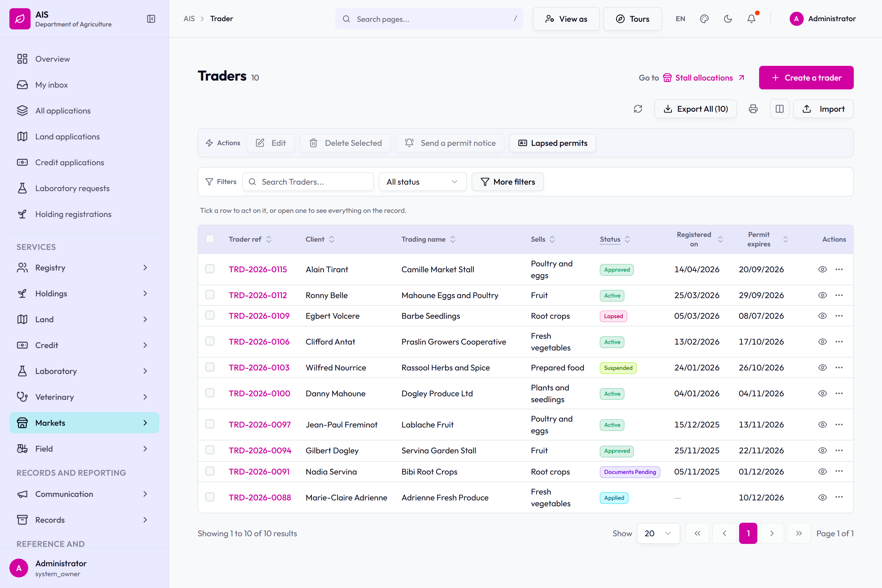Screen dimensions: 882x588
Task: Open Overview in sidebar
Action: click(x=84, y=59)
